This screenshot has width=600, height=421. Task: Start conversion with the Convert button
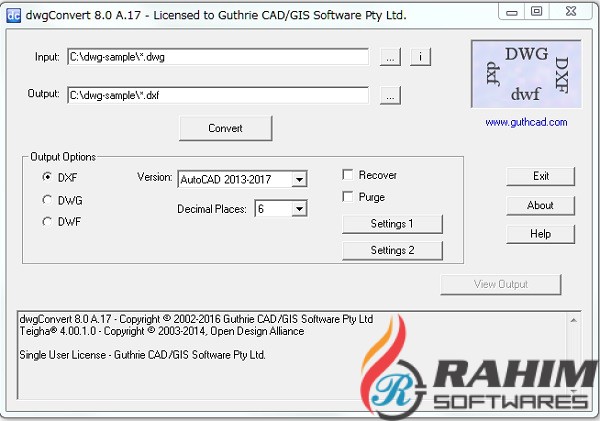click(x=225, y=128)
